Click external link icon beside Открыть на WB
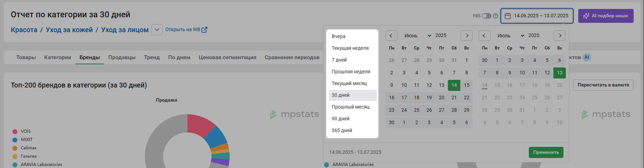644x168 pixels. 205,30
